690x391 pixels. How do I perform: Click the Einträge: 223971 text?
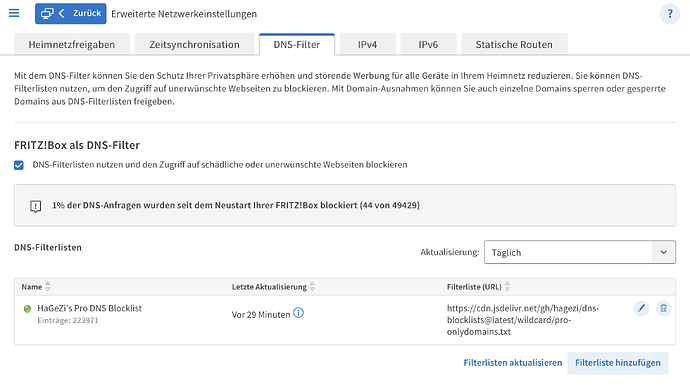[x=68, y=321]
